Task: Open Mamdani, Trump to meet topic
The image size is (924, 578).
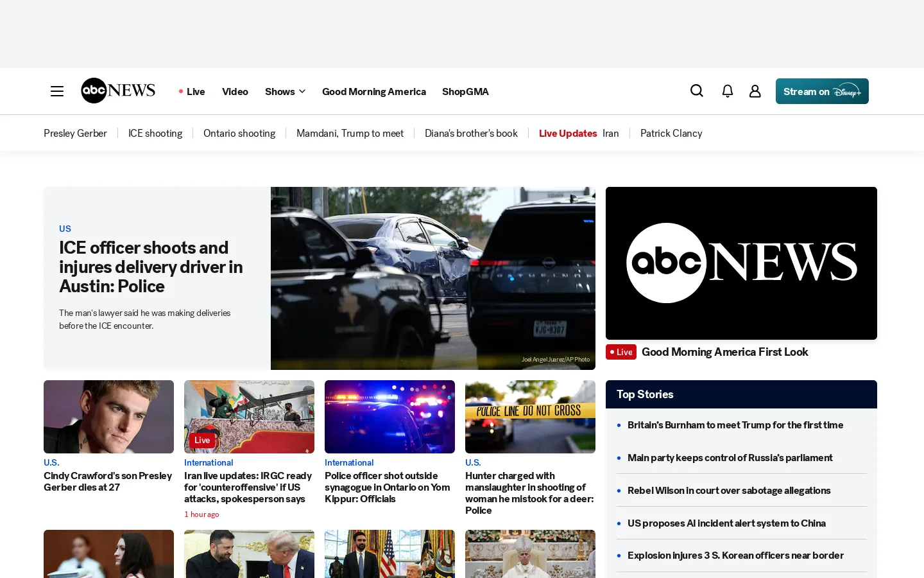Action: click(x=350, y=133)
